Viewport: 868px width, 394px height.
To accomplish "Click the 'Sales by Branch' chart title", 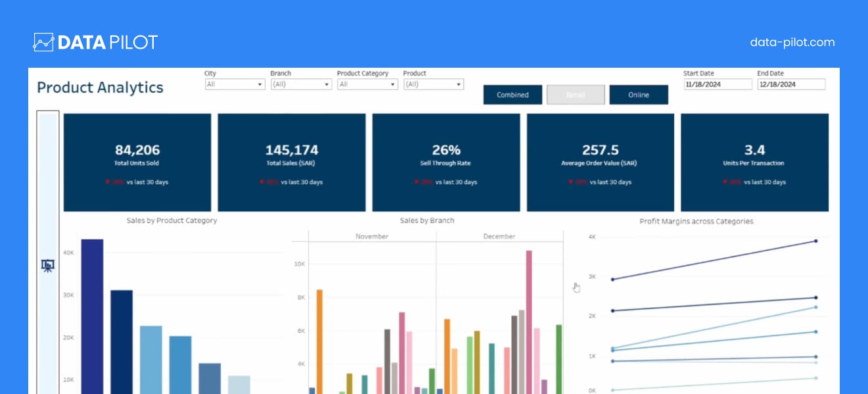I will (427, 221).
